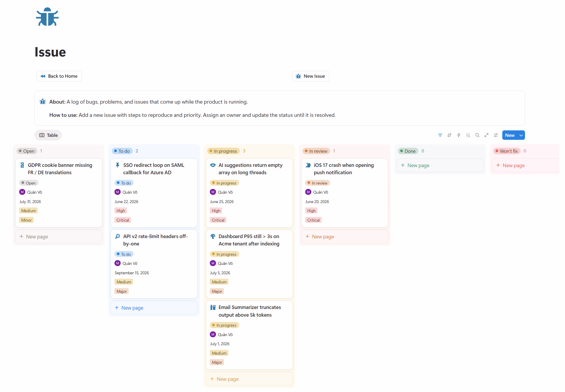Click the September 15, 2026 date
The image size is (565, 392).
tap(132, 273)
